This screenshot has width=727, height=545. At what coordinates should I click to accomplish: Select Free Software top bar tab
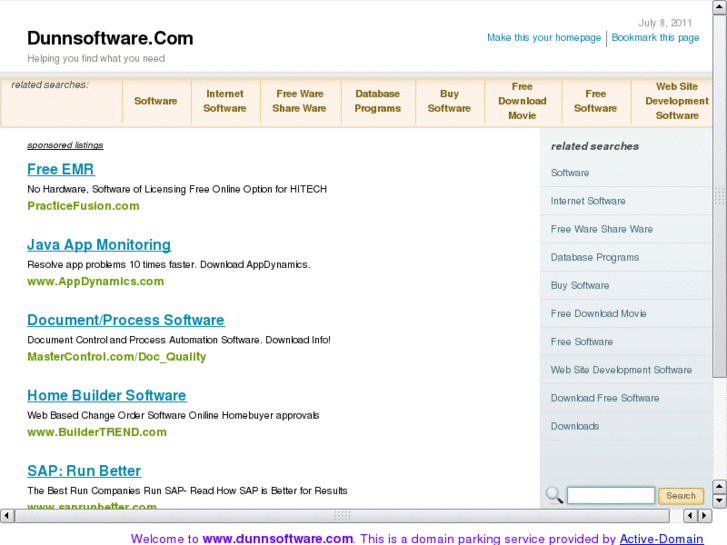[596, 101]
